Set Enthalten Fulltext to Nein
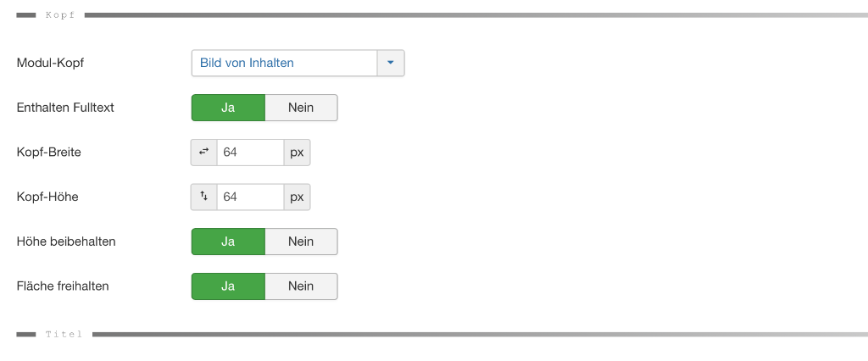The width and height of the screenshot is (868, 361). coord(301,108)
